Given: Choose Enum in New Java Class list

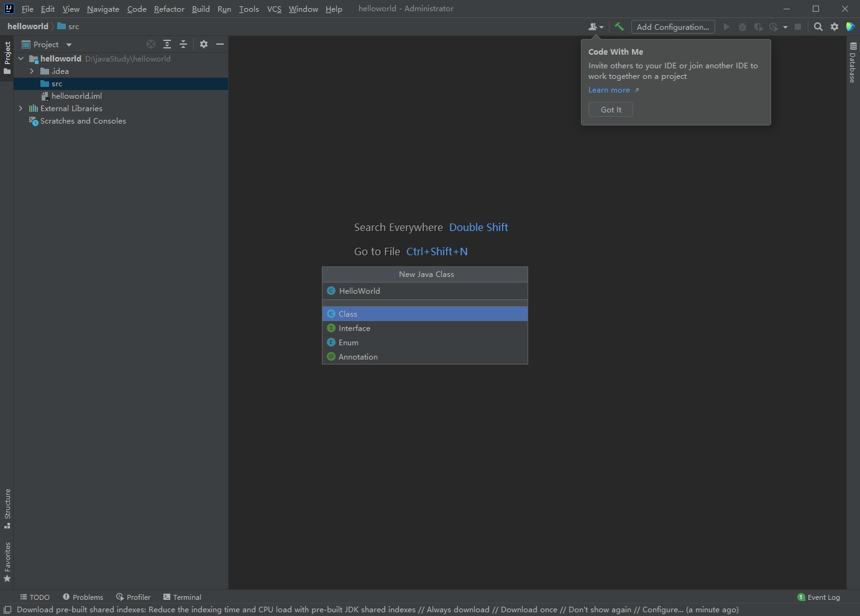Looking at the screenshot, I should (x=425, y=342).
